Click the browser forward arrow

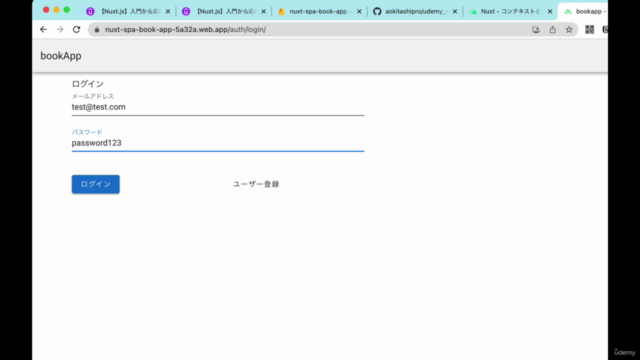click(x=60, y=29)
